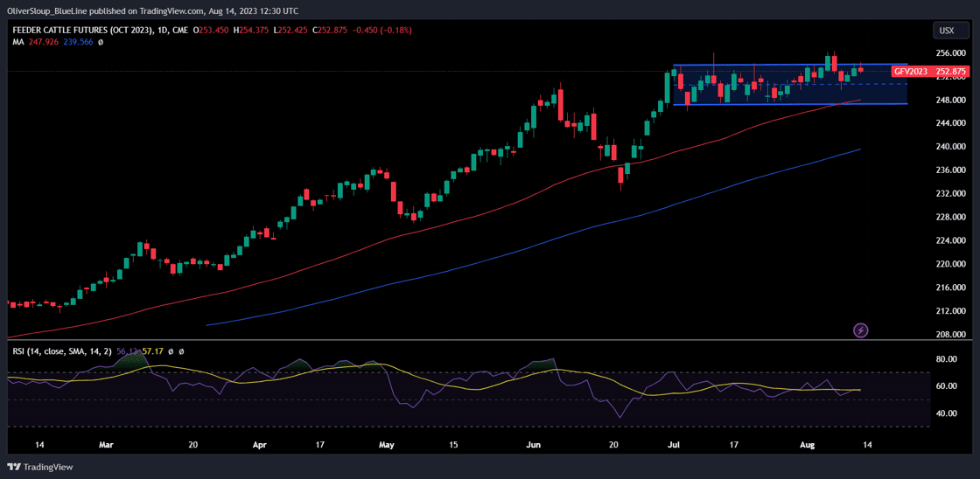Click the 240.000 price axis label
This screenshot has width=980, height=479.
949,147
